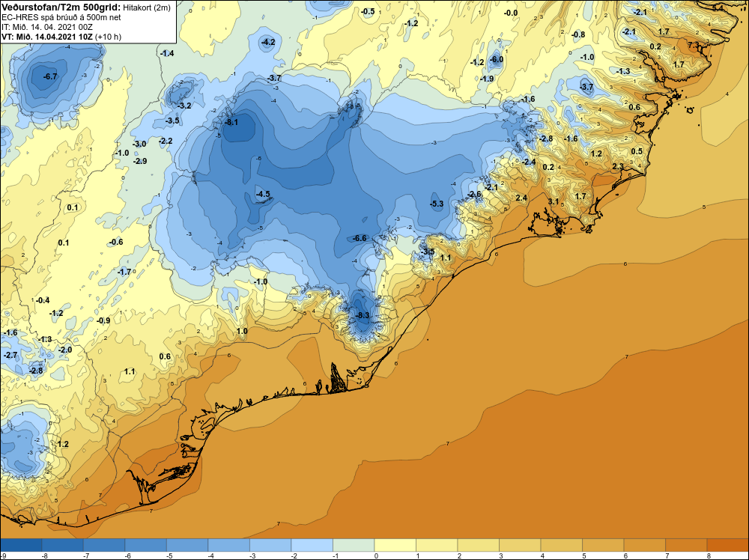Click the -0.8 temperature value
This screenshot has width=749, height=560.
click(x=578, y=34)
